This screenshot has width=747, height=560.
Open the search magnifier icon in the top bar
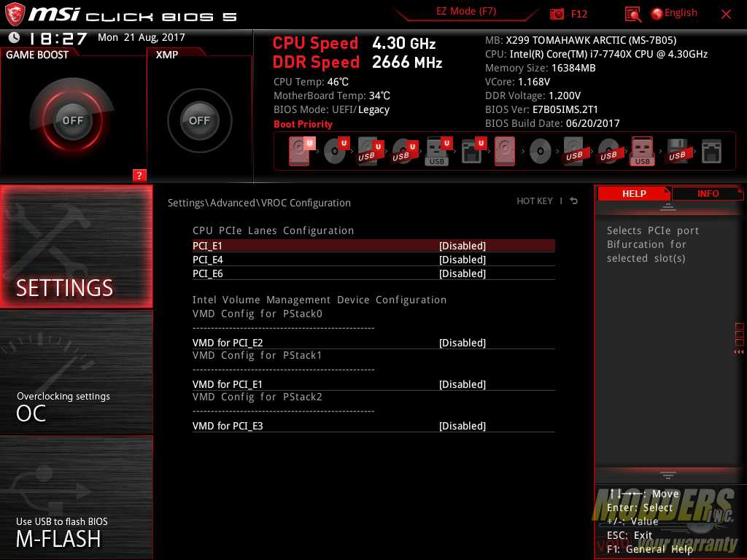tap(632, 14)
